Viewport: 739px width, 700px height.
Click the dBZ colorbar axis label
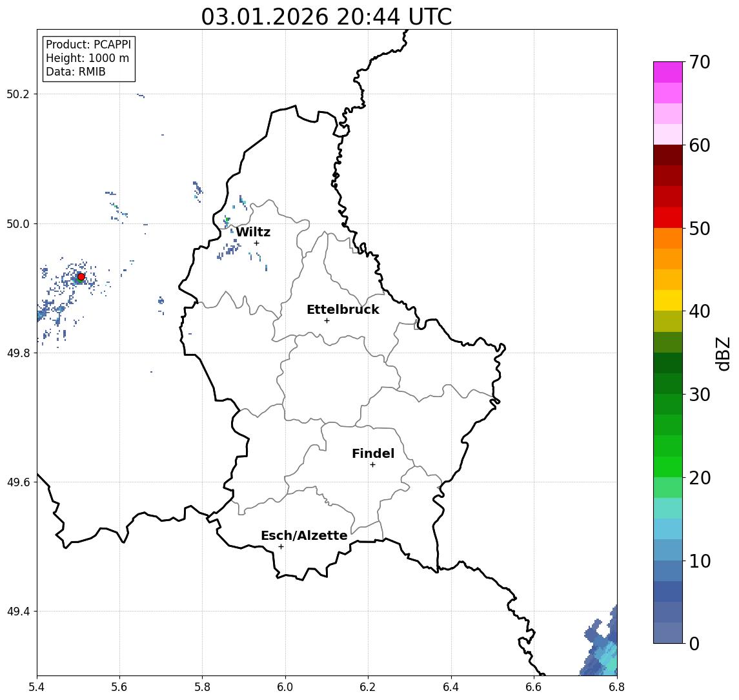pyautogui.click(x=722, y=354)
